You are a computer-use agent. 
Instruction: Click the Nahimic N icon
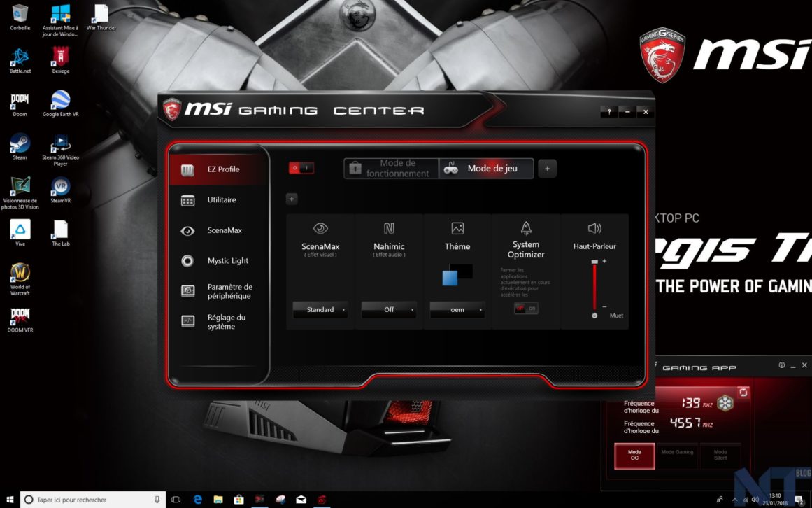tap(389, 228)
